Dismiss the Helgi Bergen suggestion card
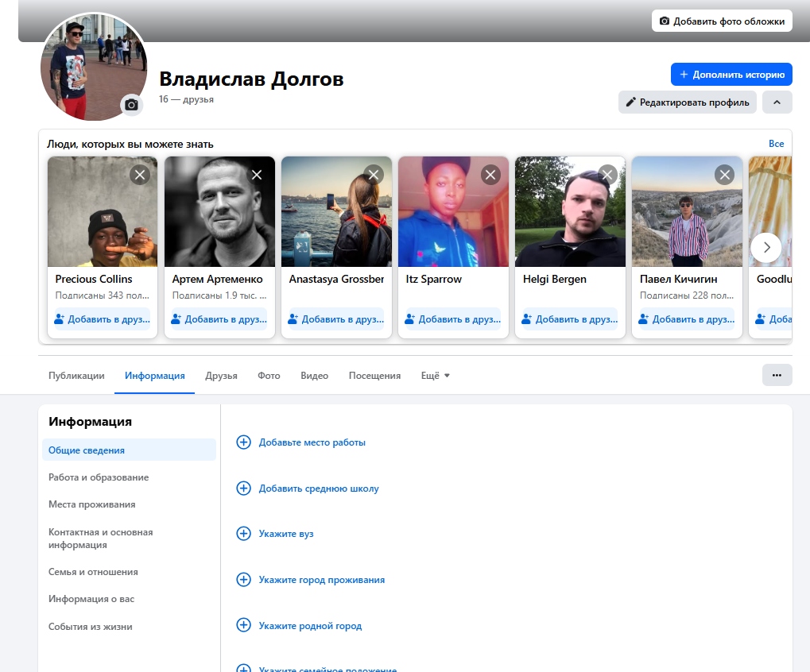The image size is (810, 672). pyautogui.click(x=607, y=175)
